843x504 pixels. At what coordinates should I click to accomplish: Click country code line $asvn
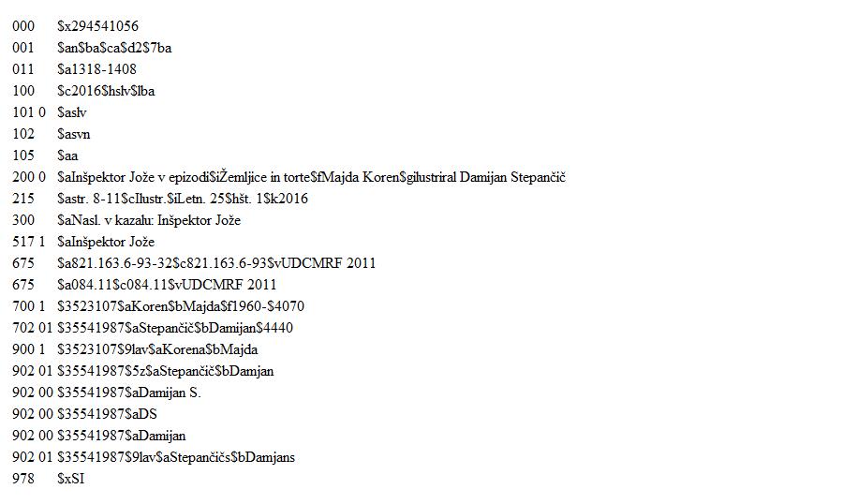(74, 134)
